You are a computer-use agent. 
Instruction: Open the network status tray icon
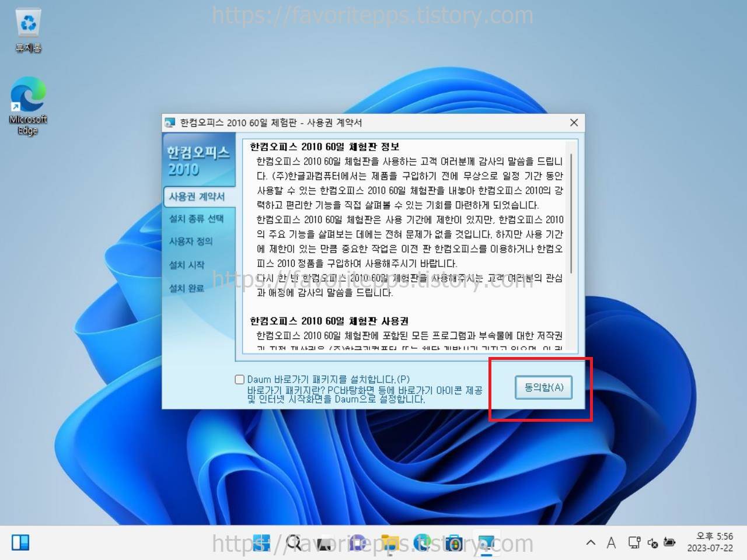coord(634,542)
